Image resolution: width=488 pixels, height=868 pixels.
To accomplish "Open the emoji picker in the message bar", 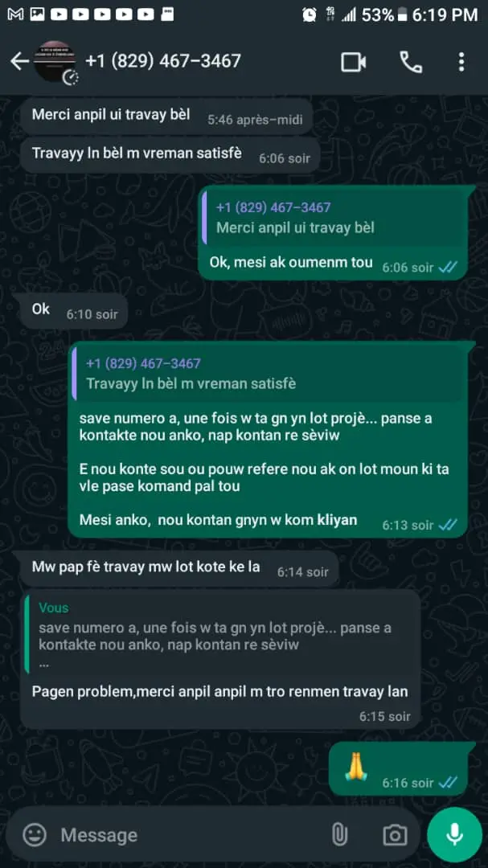I will point(35,834).
